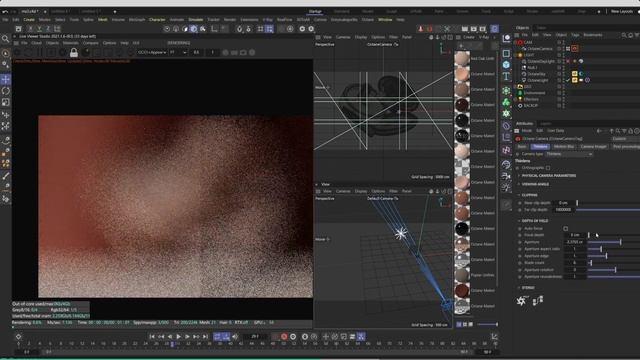Open the Character menu in main menu bar

157,20
